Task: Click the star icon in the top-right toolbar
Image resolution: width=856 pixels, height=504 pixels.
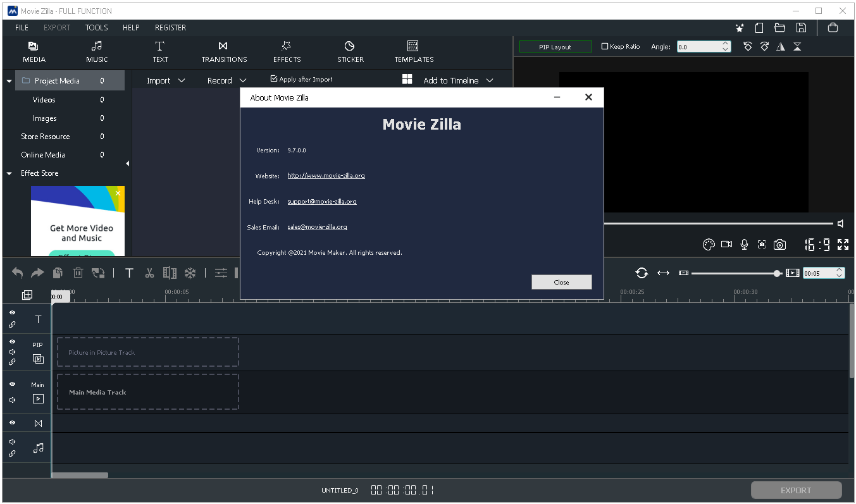Action: coord(739,28)
